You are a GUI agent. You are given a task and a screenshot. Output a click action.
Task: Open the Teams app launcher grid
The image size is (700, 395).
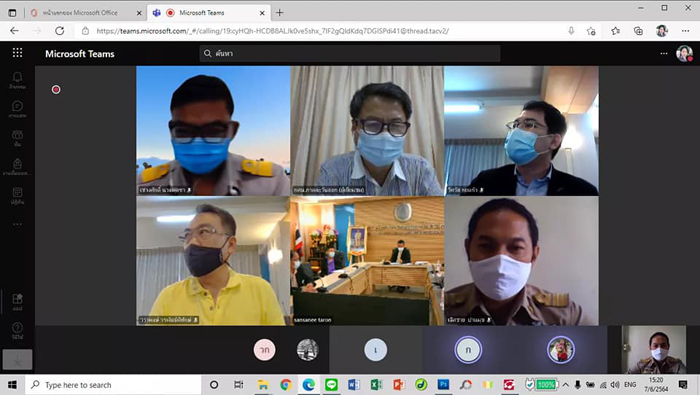pos(17,53)
